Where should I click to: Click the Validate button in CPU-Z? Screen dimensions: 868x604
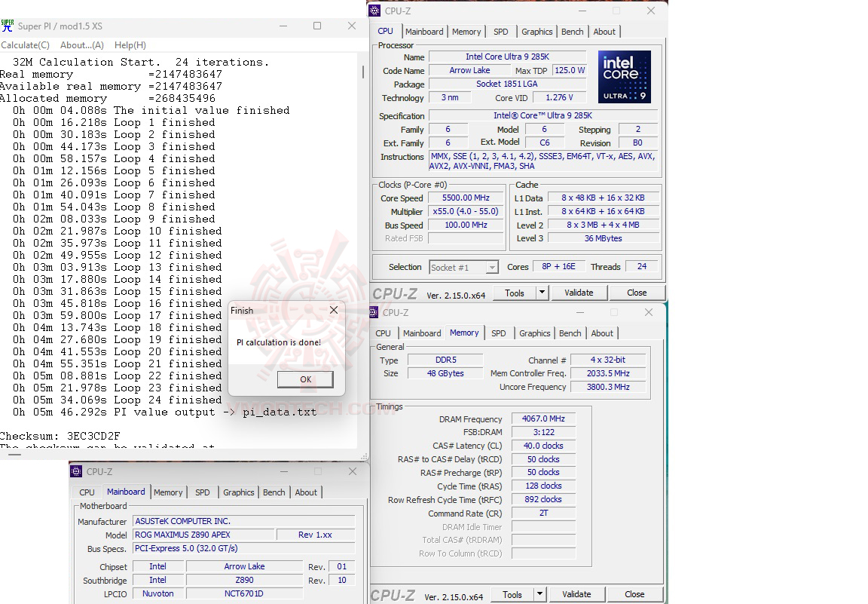579,292
